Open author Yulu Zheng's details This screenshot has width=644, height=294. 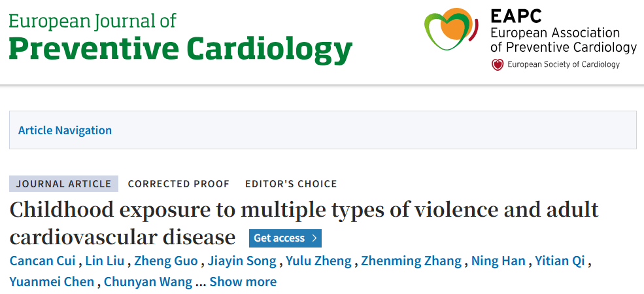[318, 261]
